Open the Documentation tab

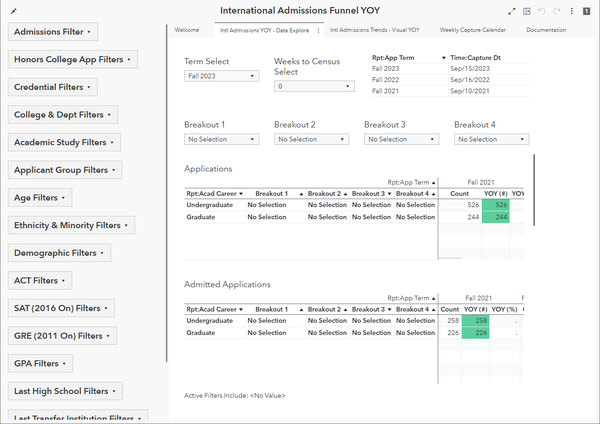(x=546, y=30)
